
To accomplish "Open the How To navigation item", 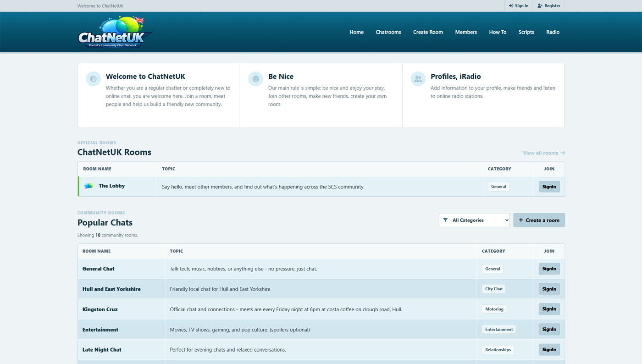I will click(x=498, y=32).
